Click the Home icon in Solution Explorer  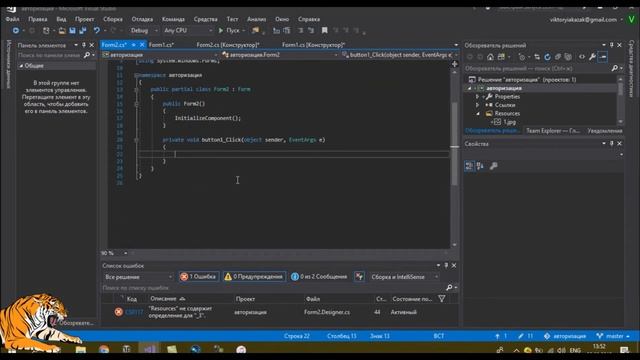tap(490, 57)
